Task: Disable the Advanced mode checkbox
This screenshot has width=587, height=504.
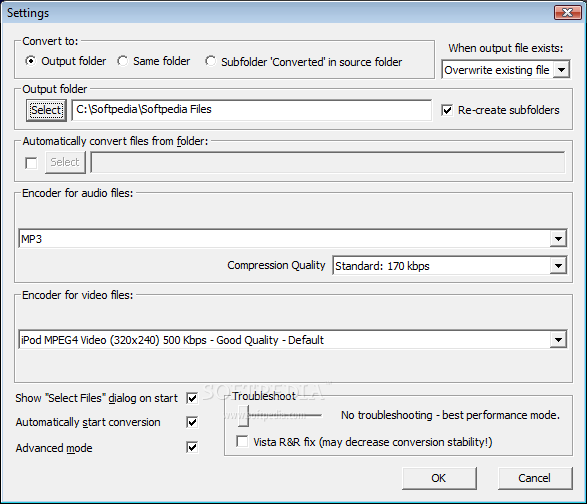Action: coord(192,447)
